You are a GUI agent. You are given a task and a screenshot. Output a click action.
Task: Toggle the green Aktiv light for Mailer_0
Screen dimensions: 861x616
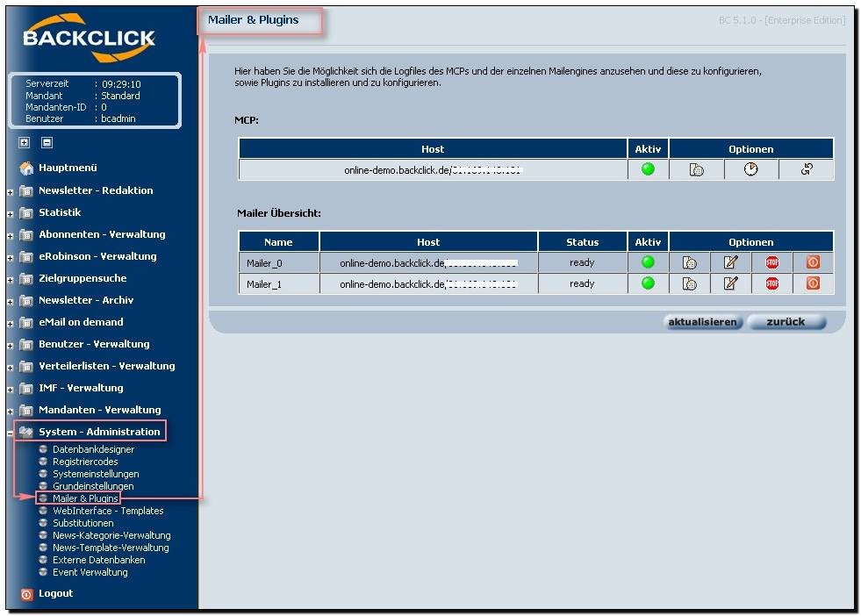(x=648, y=261)
